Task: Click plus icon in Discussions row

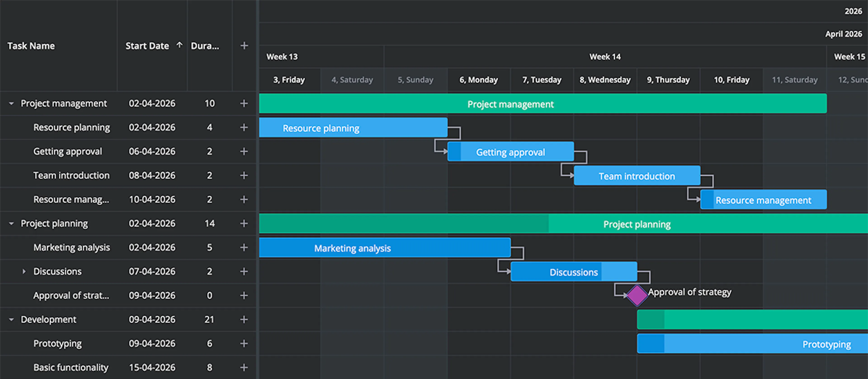Action: 244,271
